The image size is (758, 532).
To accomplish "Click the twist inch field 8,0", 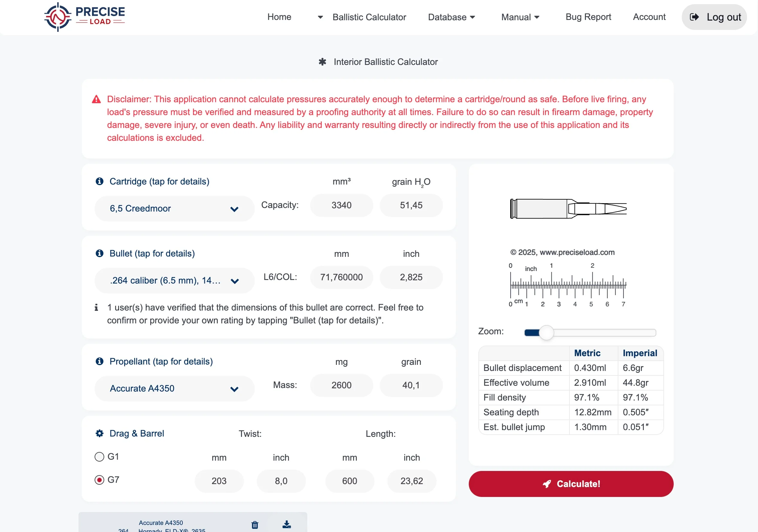I will pos(281,481).
